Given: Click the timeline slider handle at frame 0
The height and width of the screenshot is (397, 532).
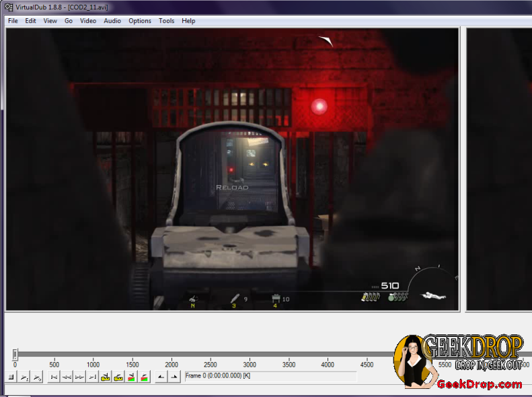Looking at the screenshot, I should (15, 354).
